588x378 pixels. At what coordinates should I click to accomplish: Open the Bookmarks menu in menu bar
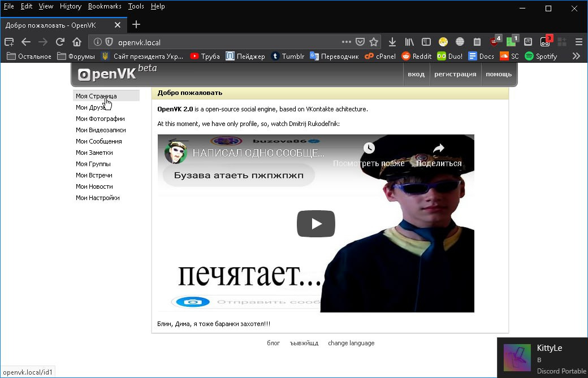pyautogui.click(x=105, y=6)
